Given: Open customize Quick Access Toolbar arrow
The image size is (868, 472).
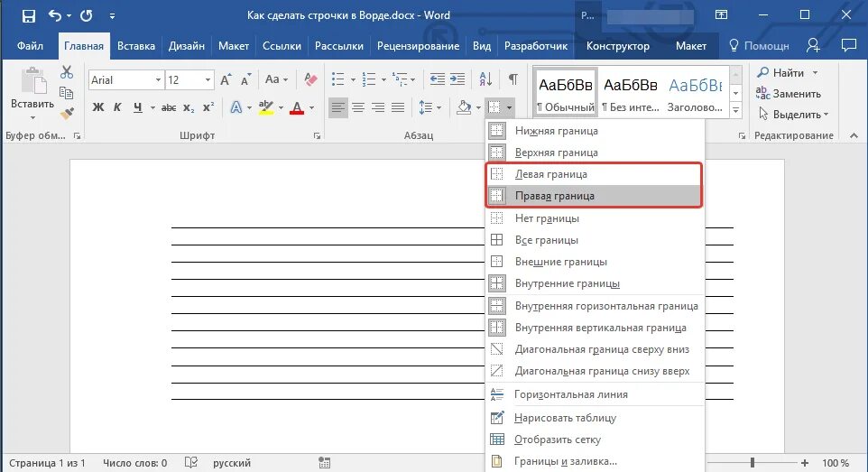Looking at the screenshot, I should coord(112,16).
